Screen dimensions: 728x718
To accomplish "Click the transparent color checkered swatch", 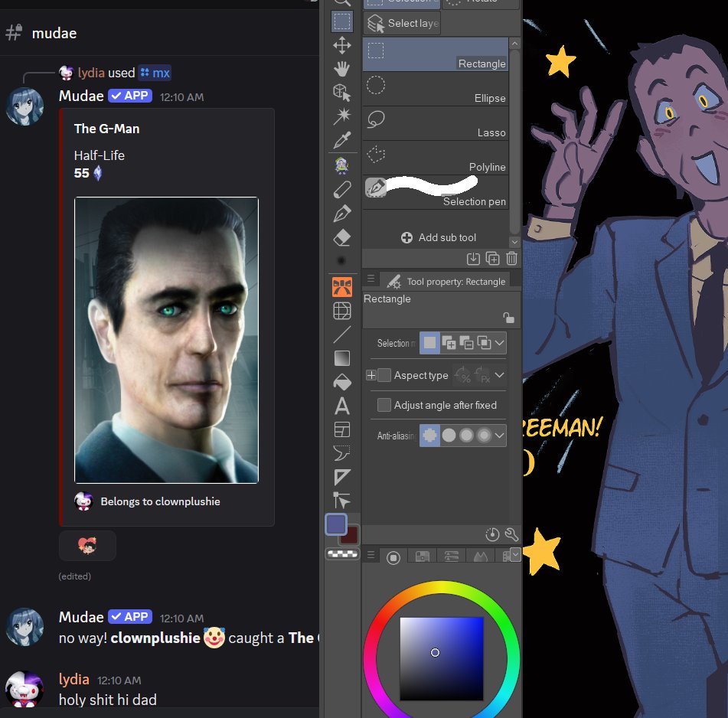I will pyautogui.click(x=342, y=553).
